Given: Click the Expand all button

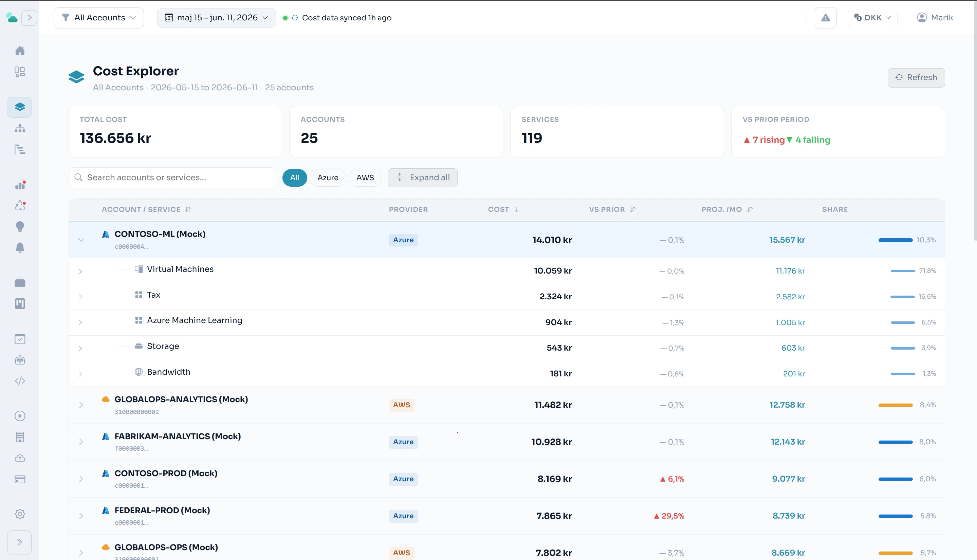Looking at the screenshot, I should click(422, 178).
